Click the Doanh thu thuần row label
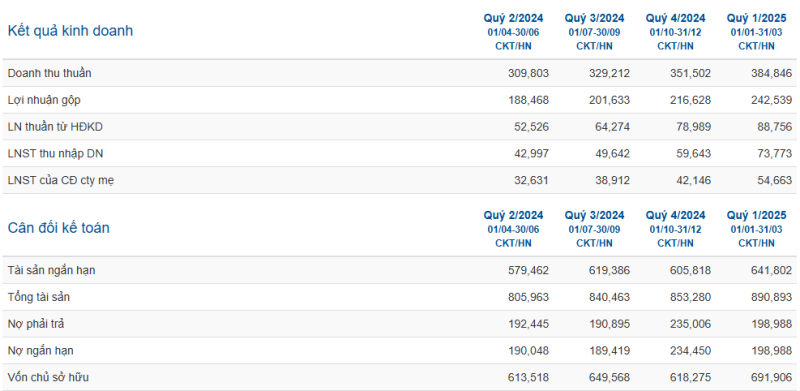The width and height of the screenshot is (800, 391). tap(49, 73)
